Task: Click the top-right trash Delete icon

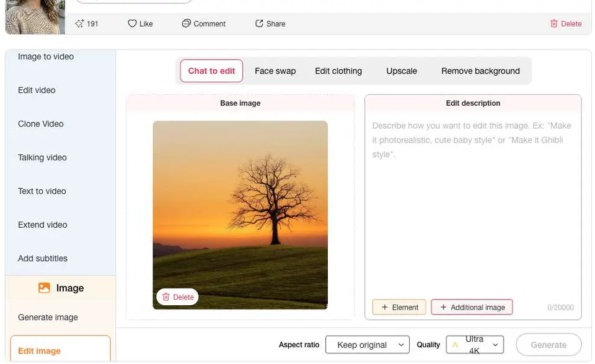Action: [554, 24]
